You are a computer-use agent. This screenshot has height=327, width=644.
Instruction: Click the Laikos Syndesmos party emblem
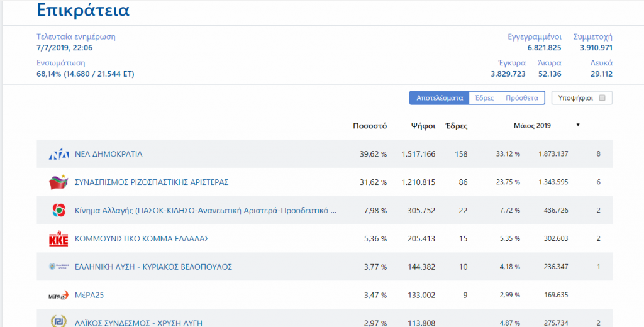click(x=58, y=321)
